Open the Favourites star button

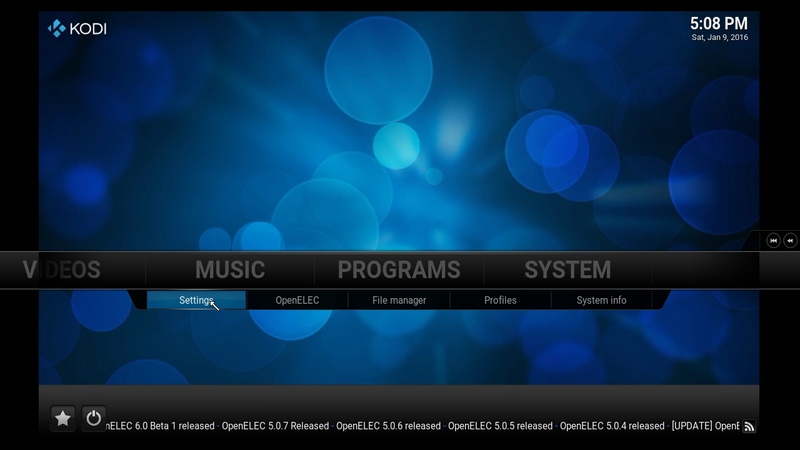click(62, 418)
